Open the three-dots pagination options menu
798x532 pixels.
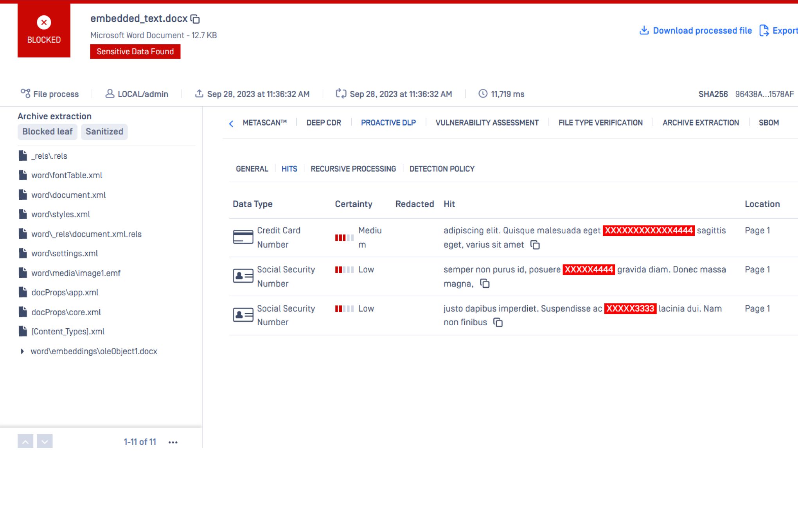tap(173, 442)
